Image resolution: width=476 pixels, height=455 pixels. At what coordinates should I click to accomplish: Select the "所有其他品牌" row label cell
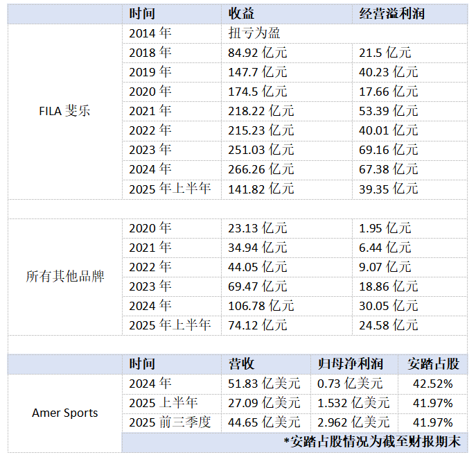tap(65, 276)
